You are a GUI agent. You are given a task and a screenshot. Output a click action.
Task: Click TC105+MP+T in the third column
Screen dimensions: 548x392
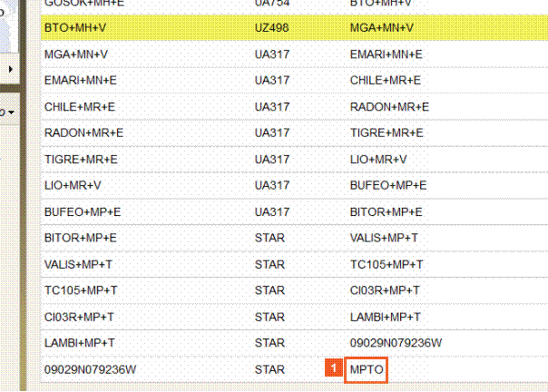click(x=387, y=264)
